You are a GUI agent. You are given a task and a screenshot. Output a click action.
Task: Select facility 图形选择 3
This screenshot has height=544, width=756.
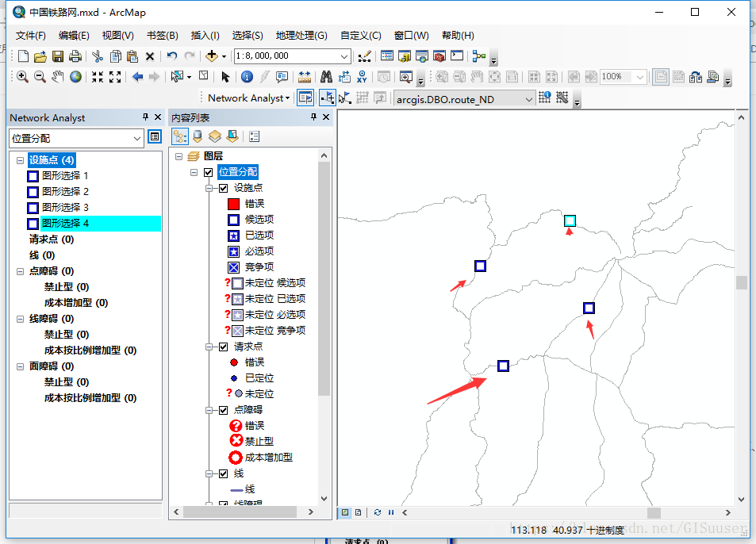[x=64, y=208]
